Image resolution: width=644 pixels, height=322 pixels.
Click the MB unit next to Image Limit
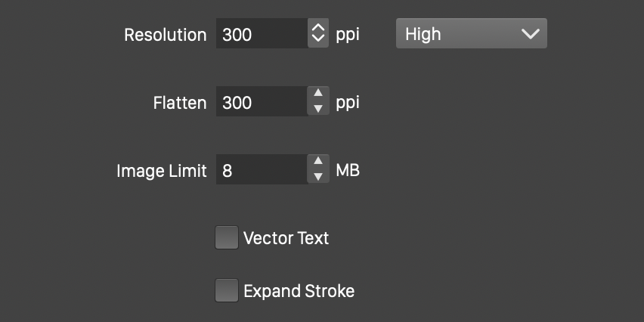[x=348, y=170]
